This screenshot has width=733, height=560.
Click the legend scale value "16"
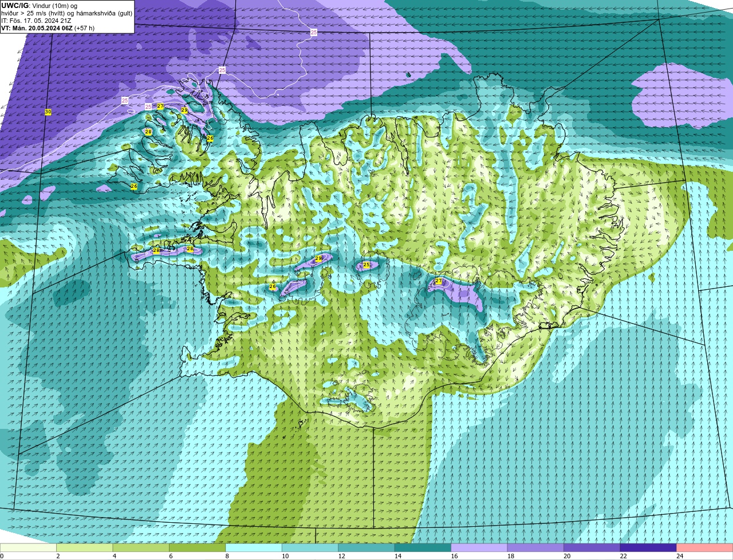click(x=454, y=556)
